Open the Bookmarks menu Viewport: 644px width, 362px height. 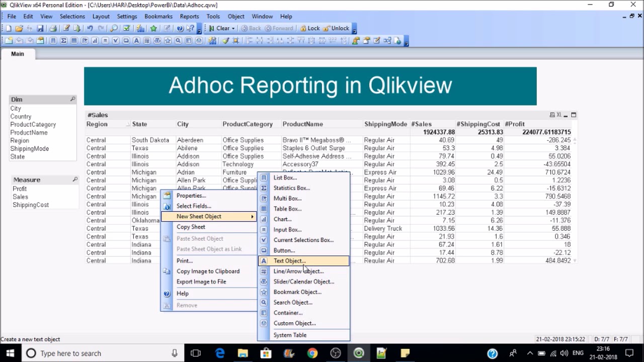(x=158, y=17)
